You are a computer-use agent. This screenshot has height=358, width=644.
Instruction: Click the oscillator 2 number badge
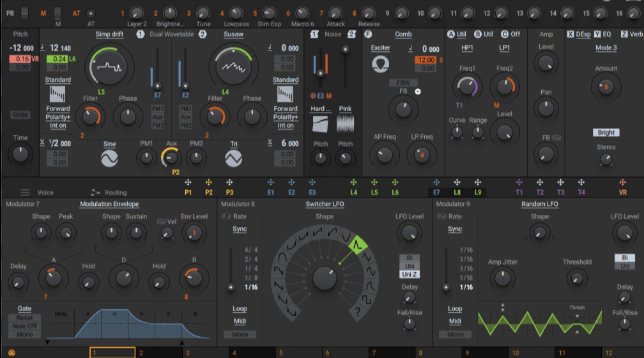[x=203, y=34]
